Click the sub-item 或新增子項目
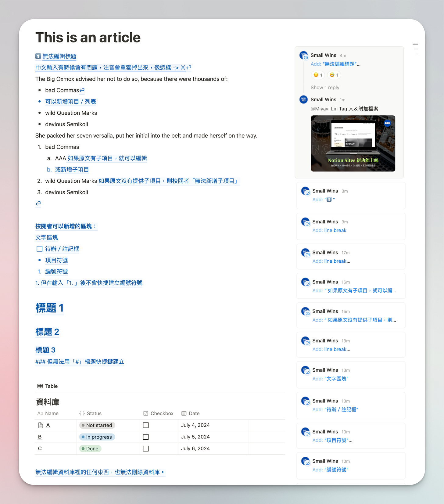The width and height of the screenshot is (444, 504). point(72,170)
